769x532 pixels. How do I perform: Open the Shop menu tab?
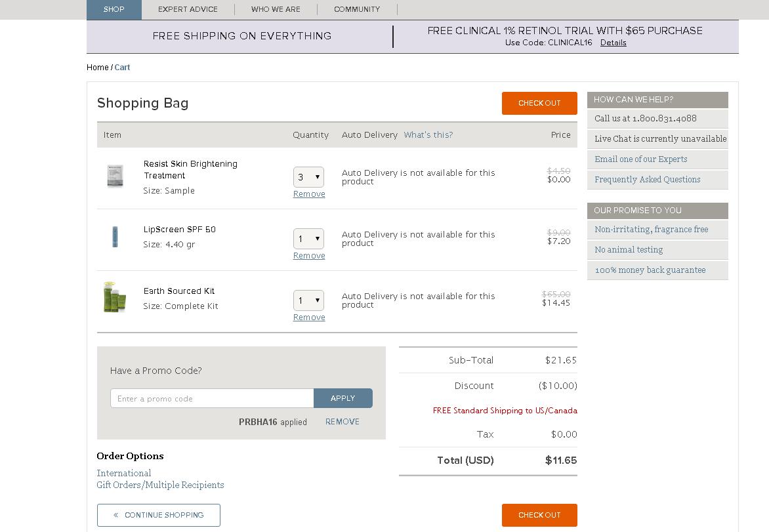tap(114, 9)
